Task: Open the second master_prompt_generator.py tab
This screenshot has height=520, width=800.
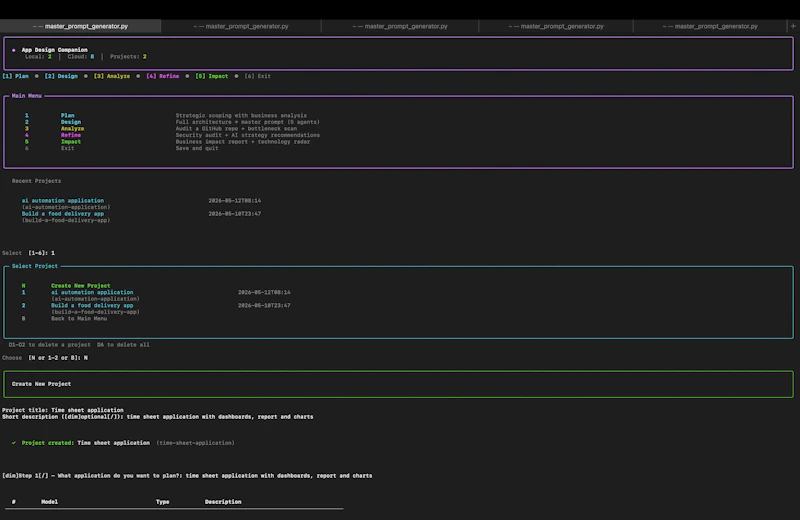Action: (241, 26)
